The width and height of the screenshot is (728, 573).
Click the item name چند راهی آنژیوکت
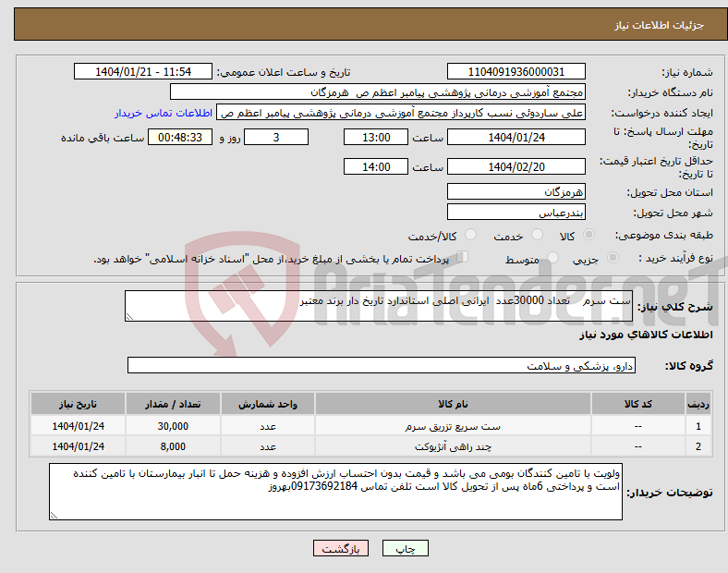click(453, 446)
